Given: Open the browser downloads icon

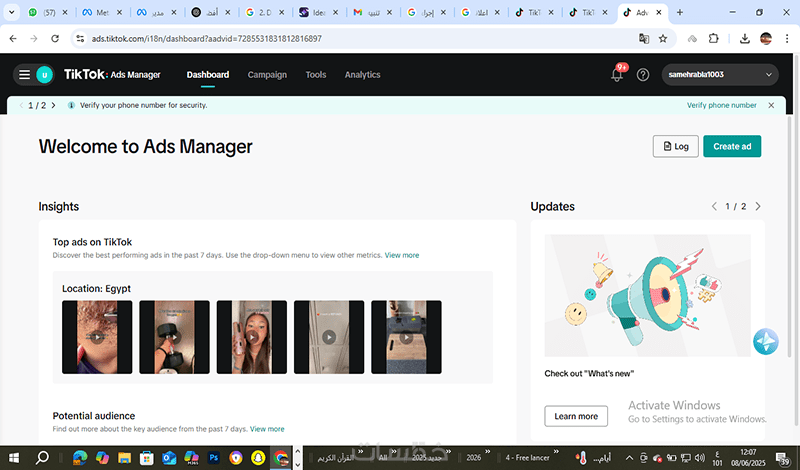Looking at the screenshot, I should click(744, 38).
